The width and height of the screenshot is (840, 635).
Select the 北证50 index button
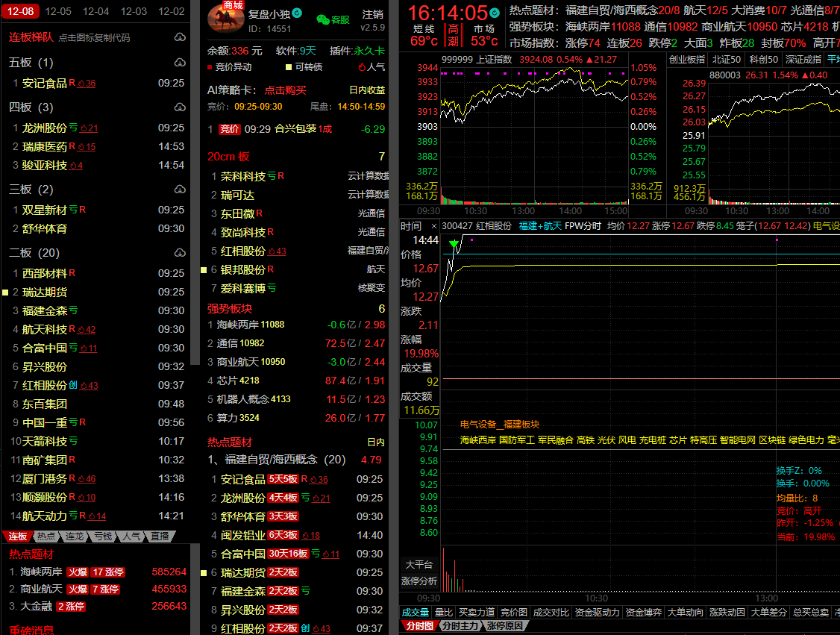727,59
